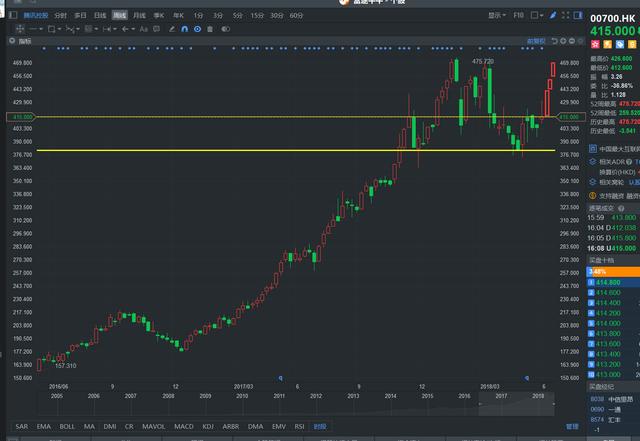The height and width of the screenshot is (441, 640).
Task: Click the 475.720 high price label
Action: [x=482, y=61]
